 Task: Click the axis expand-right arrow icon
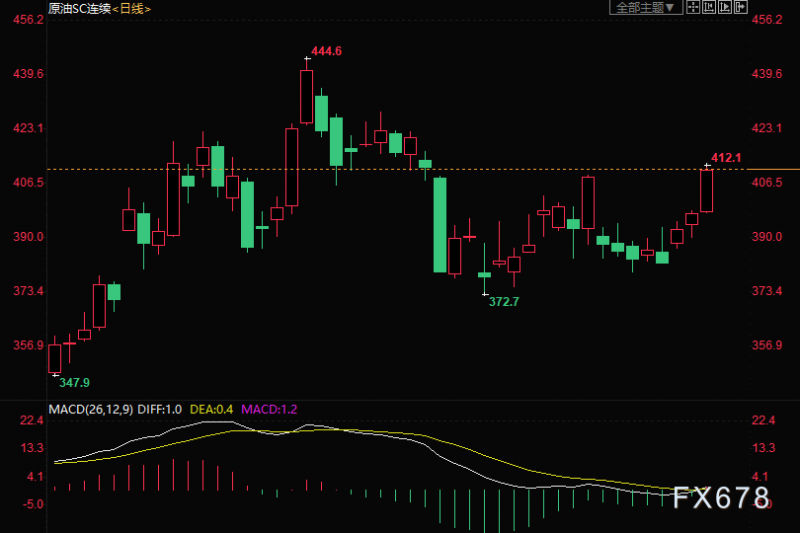[725, 7]
